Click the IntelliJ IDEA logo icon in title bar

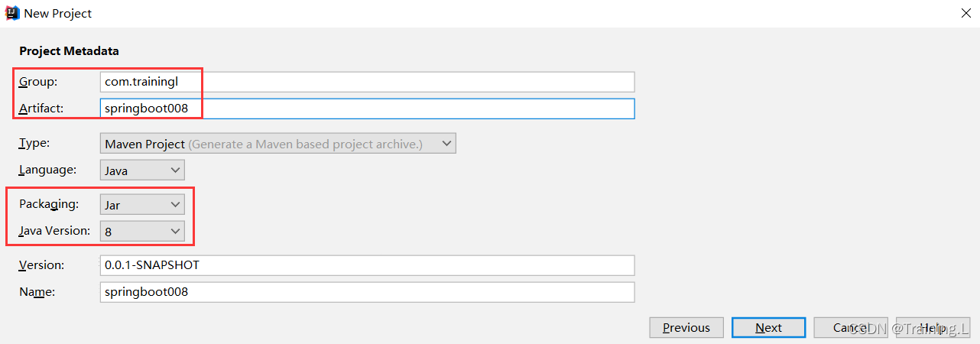pyautogui.click(x=11, y=13)
